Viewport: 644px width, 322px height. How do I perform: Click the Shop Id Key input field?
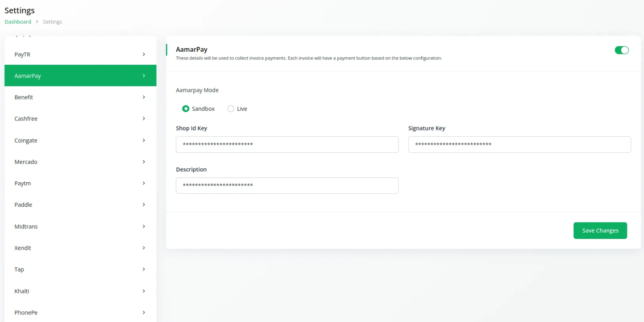[x=287, y=144]
